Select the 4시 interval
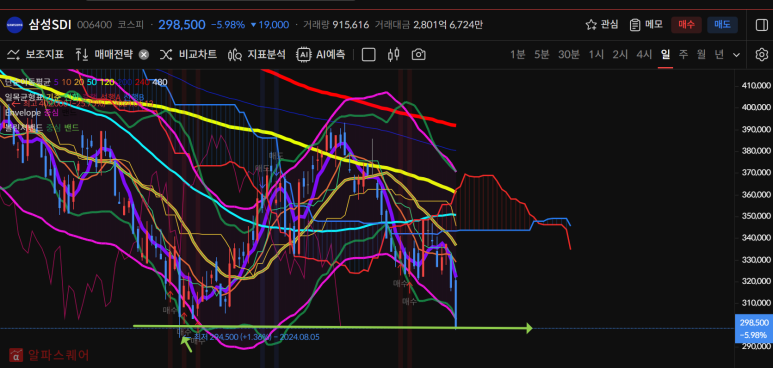This screenshot has height=368, width=773. [644, 54]
